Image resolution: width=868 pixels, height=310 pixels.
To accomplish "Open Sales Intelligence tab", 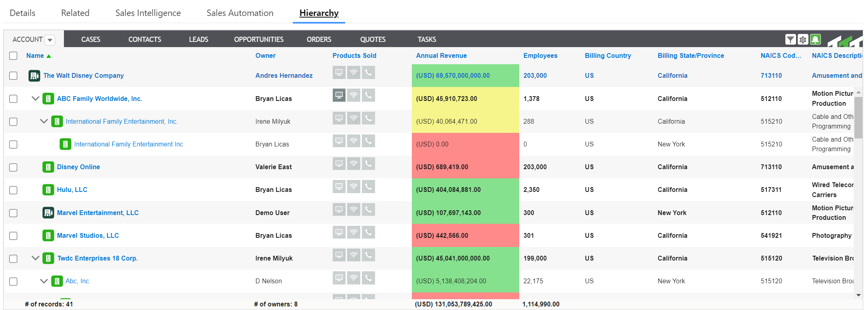I will click(x=148, y=13).
